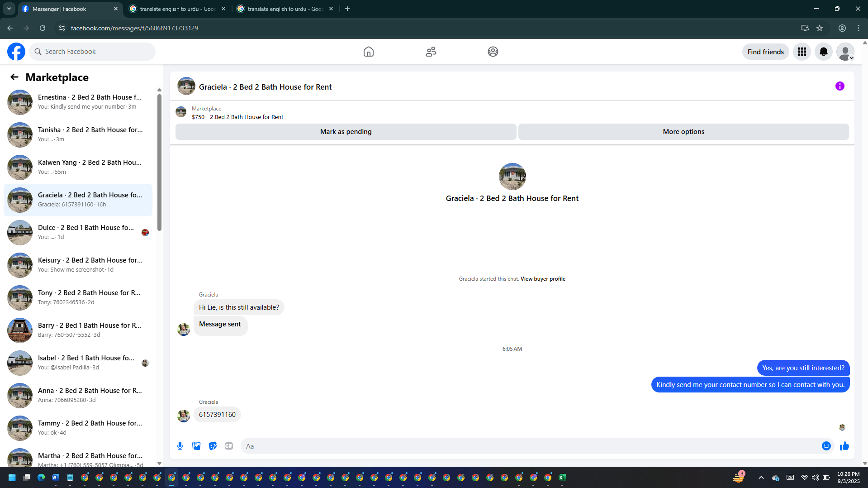This screenshot has height=488, width=868.
Task: Launch Microsoft Word from the taskbar
Action: (x=56, y=478)
